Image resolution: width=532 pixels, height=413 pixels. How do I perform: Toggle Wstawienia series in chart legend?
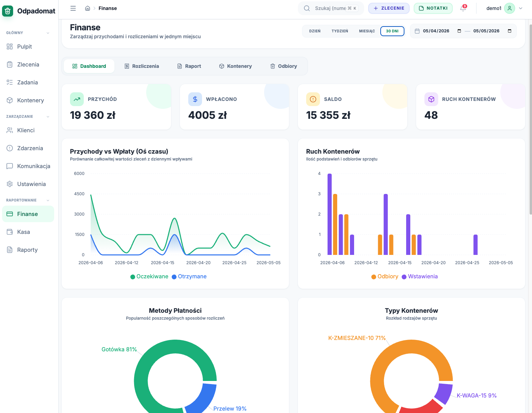pyautogui.click(x=420, y=277)
